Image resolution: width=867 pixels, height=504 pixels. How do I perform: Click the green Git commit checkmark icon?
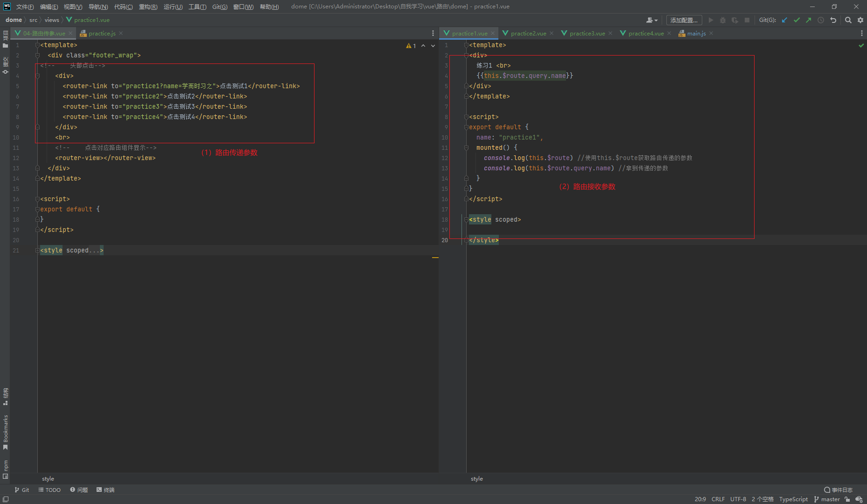click(797, 20)
